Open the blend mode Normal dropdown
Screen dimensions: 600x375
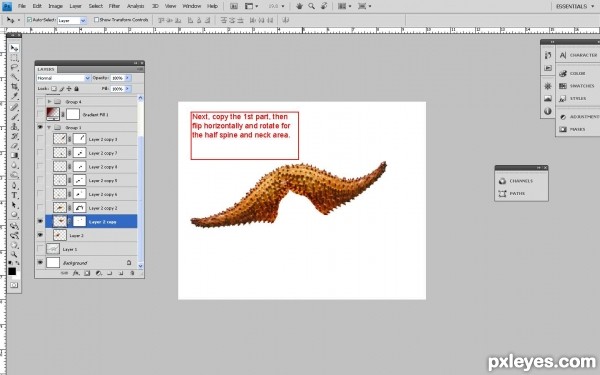64,78
